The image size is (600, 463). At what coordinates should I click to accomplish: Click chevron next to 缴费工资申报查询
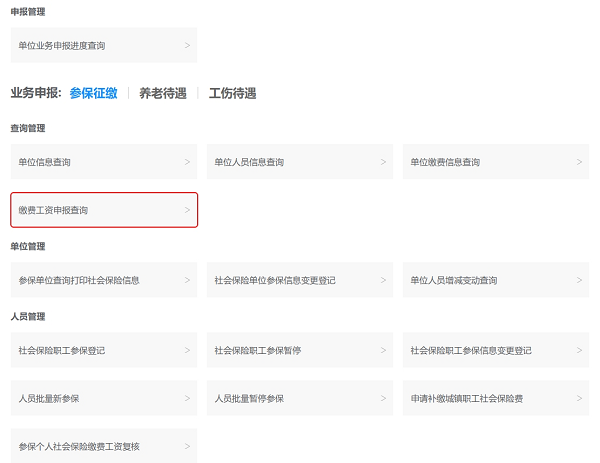coord(187,210)
